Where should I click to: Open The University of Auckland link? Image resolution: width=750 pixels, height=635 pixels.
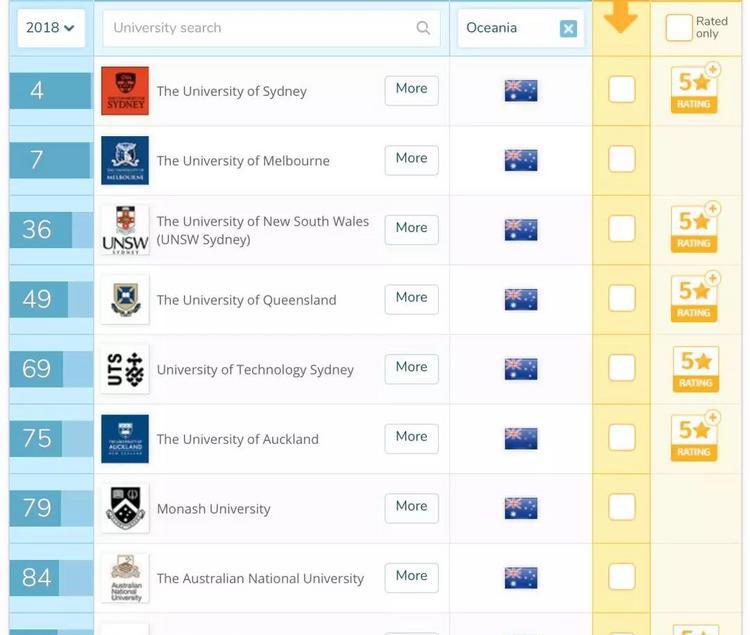pyautogui.click(x=237, y=439)
